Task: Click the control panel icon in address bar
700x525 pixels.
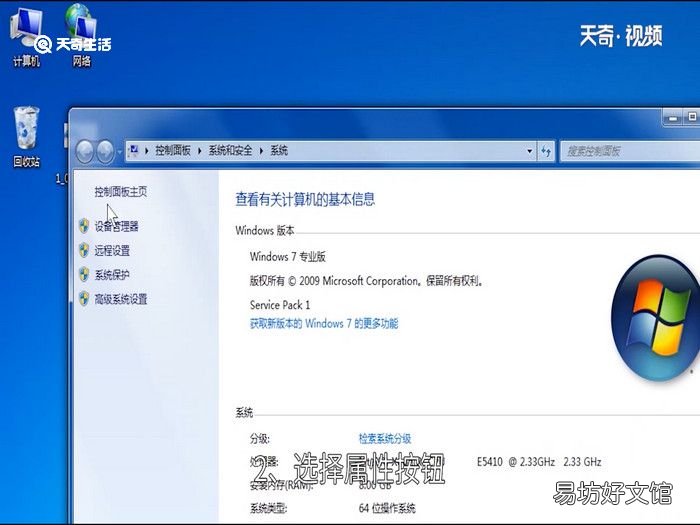Action: coord(133,150)
